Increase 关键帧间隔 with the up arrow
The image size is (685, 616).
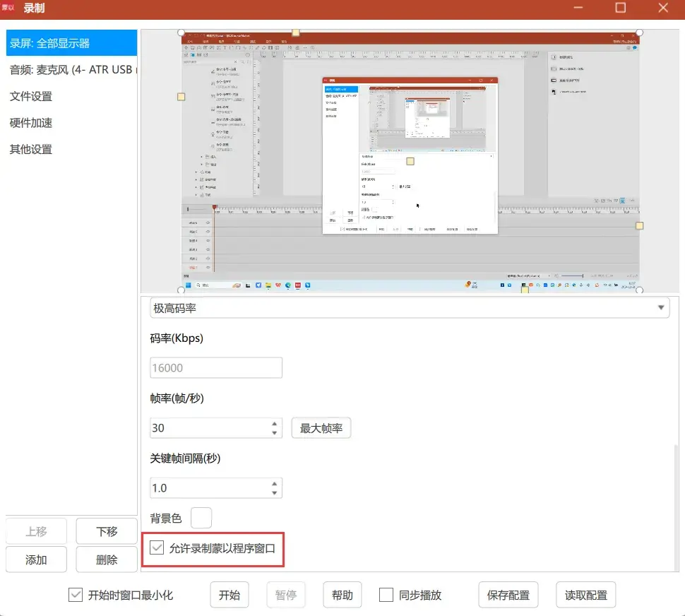click(x=274, y=484)
